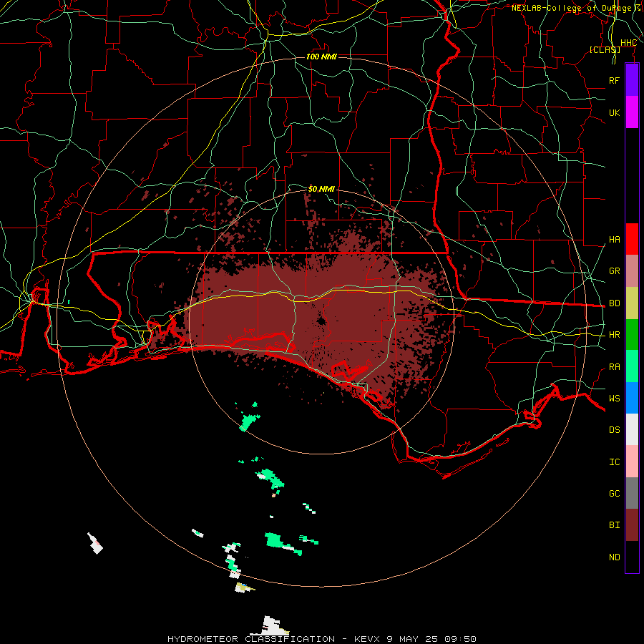Viewport: 644px width, 644px height.
Task: Click the Hydrometeor Classification KEVX caption
Action: pyautogui.click(x=321, y=639)
